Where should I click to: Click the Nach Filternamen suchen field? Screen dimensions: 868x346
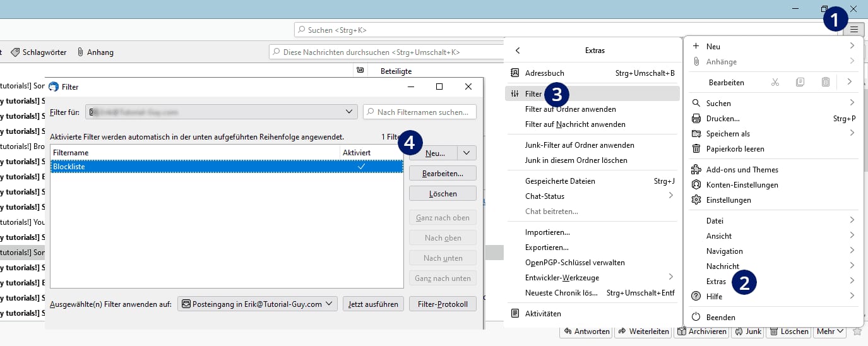click(x=420, y=112)
